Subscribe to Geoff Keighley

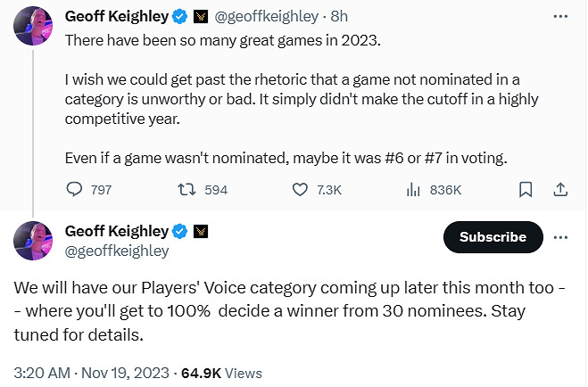pos(493,237)
